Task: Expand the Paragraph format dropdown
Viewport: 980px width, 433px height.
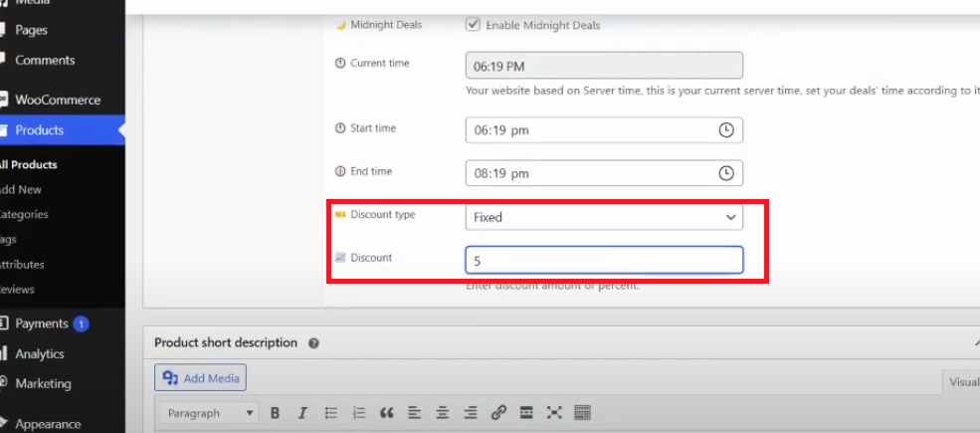Action: tap(210, 413)
